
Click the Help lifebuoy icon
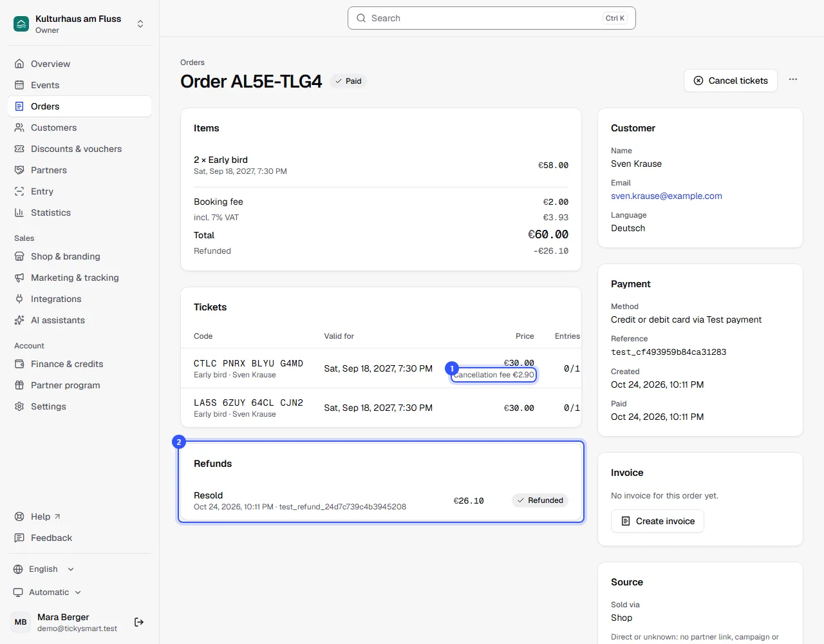(x=19, y=516)
